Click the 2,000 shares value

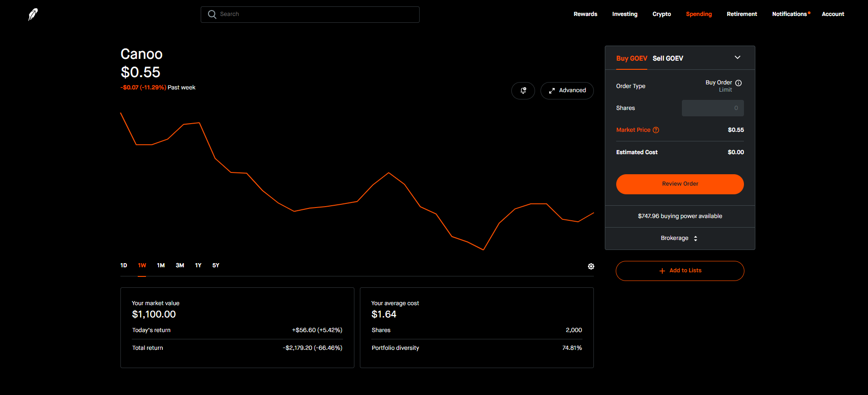tap(574, 330)
